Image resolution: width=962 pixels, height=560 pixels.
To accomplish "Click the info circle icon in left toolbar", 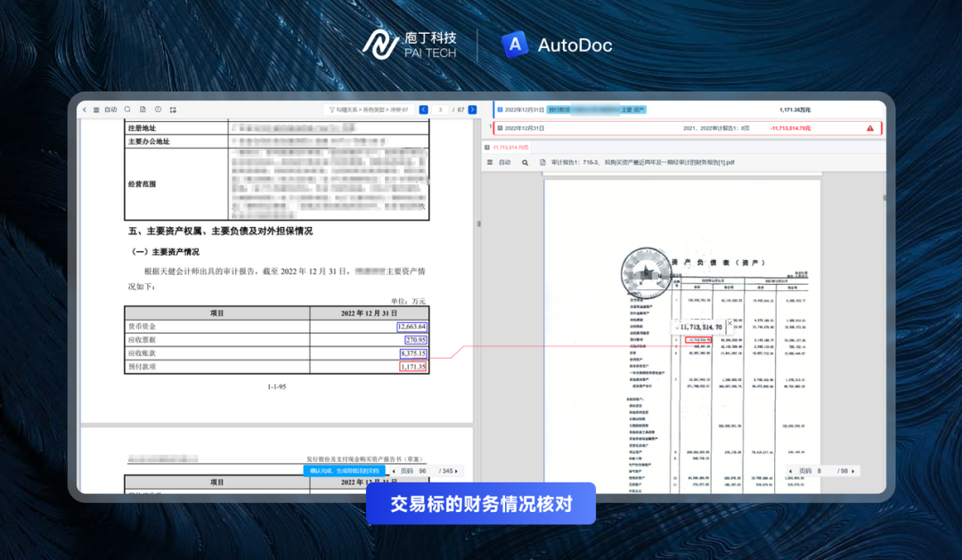I will 159,110.
